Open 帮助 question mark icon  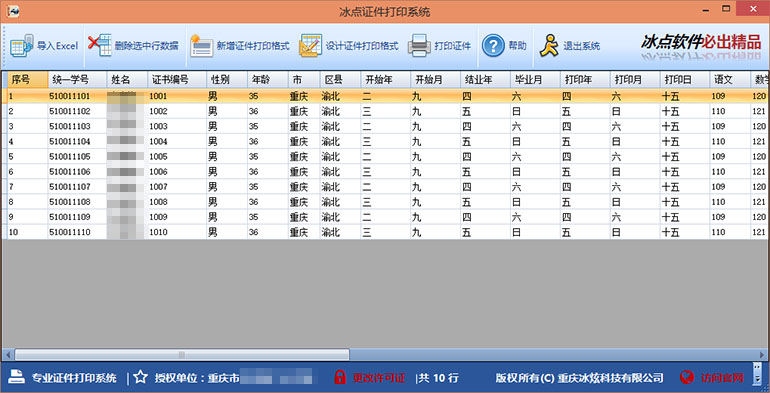pos(493,46)
